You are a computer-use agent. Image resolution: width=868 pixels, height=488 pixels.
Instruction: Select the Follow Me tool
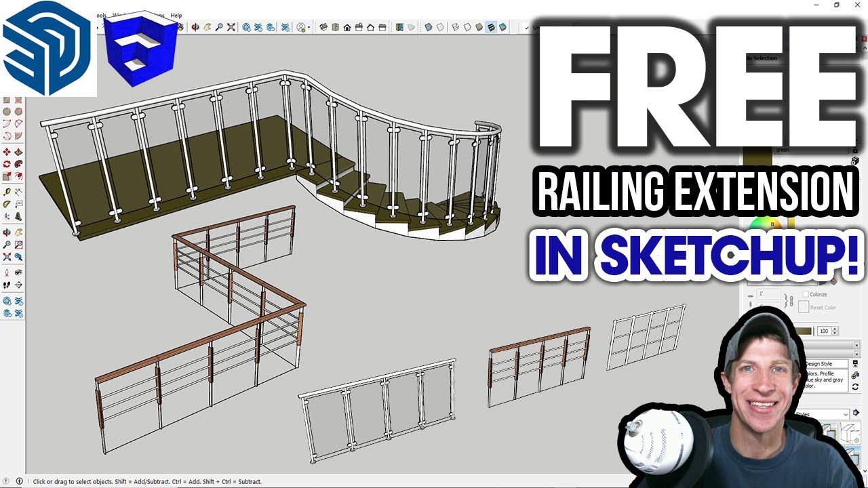click(19, 163)
